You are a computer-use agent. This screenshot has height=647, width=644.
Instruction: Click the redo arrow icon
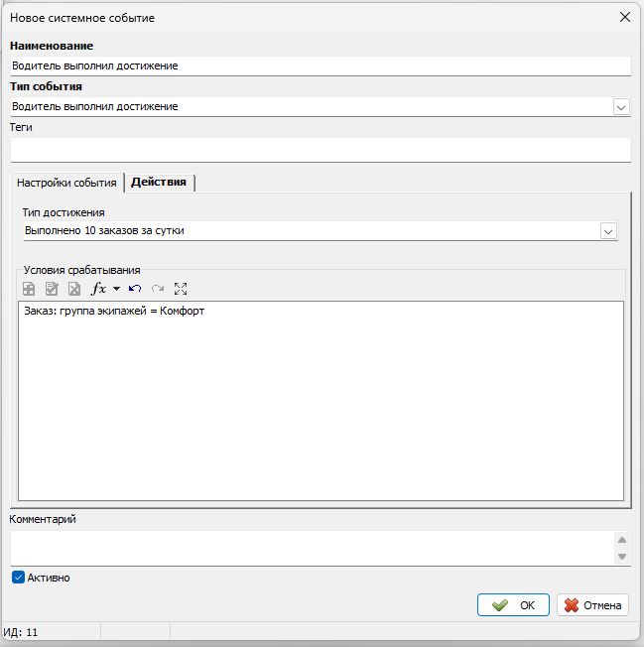click(158, 289)
